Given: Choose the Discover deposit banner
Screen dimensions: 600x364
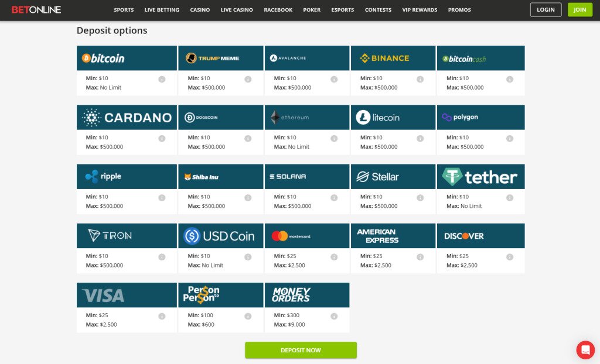Looking at the screenshot, I should click(480, 236).
